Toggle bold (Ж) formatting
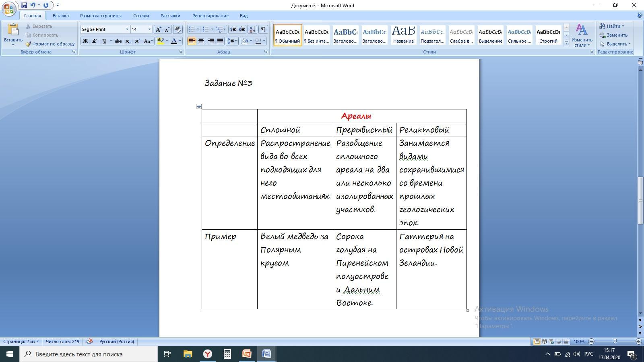 pos(85,41)
